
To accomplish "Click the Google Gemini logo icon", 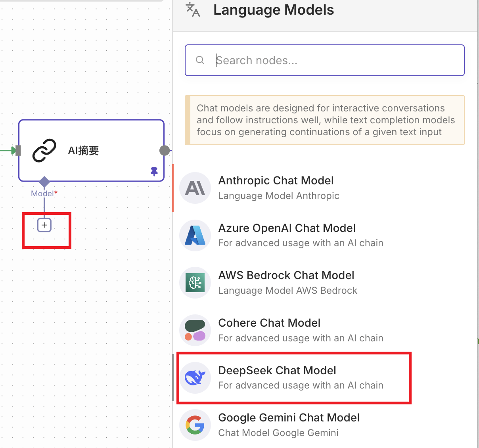I will coord(195,425).
